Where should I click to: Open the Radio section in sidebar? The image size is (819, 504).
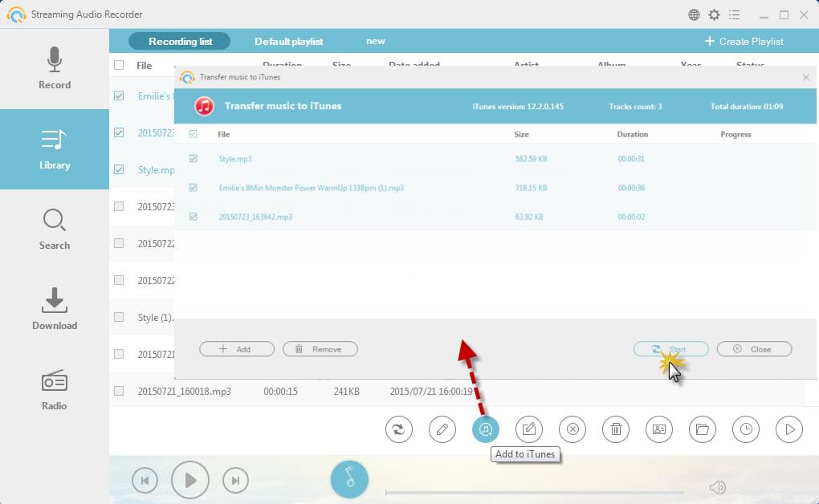tap(55, 389)
